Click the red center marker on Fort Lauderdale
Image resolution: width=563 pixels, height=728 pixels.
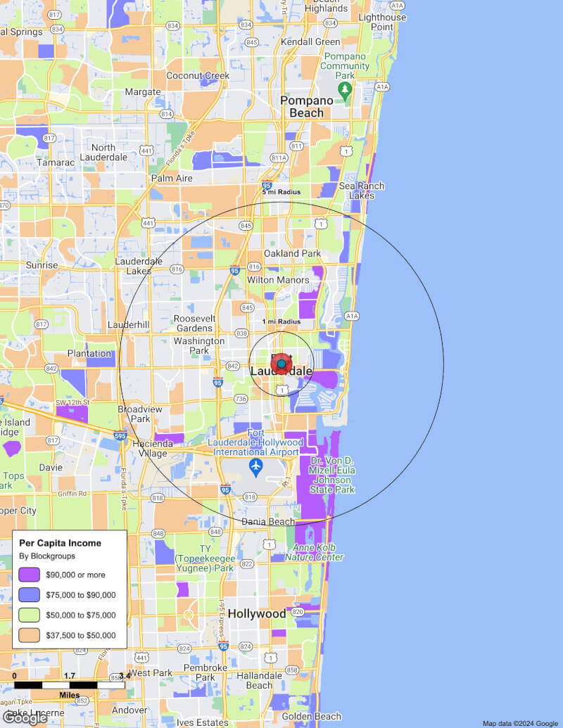(x=281, y=364)
